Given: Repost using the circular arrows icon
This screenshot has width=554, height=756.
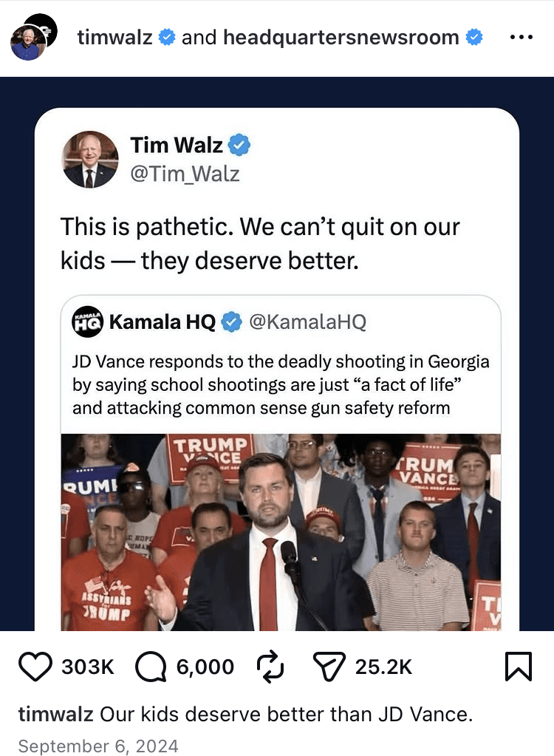Looking at the screenshot, I should (270, 667).
